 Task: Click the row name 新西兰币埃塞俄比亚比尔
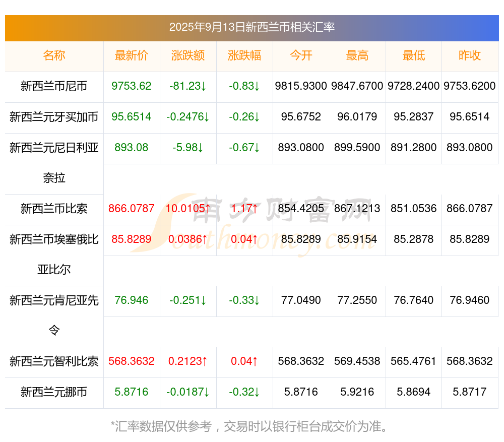click(54, 255)
